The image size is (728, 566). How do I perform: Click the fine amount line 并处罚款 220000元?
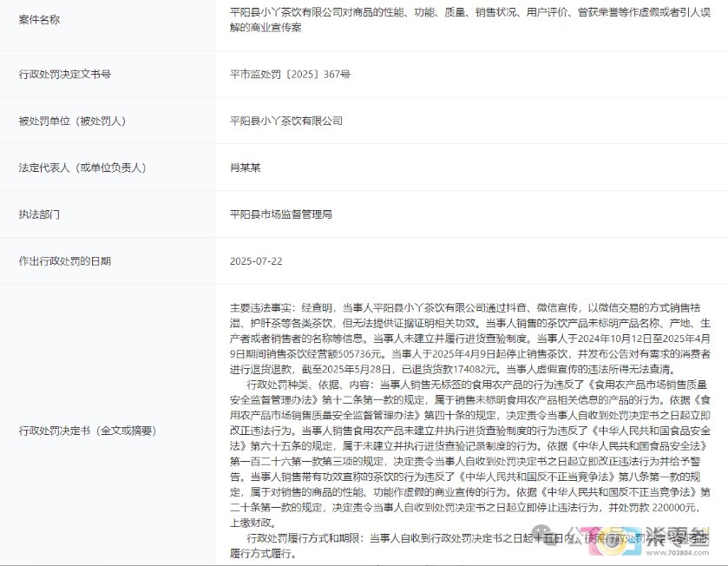[x=652, y=508]
